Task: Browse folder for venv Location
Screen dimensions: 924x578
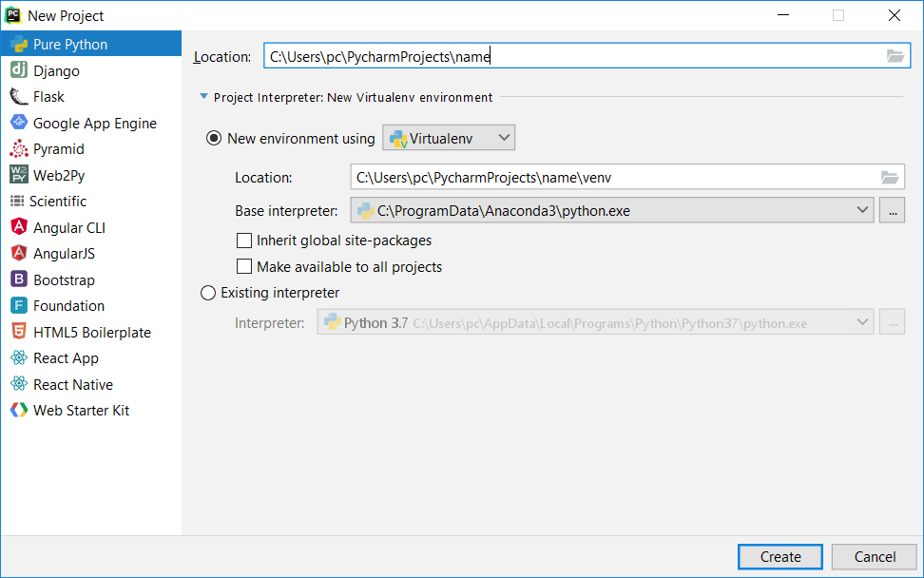Action: pos(890,178)
